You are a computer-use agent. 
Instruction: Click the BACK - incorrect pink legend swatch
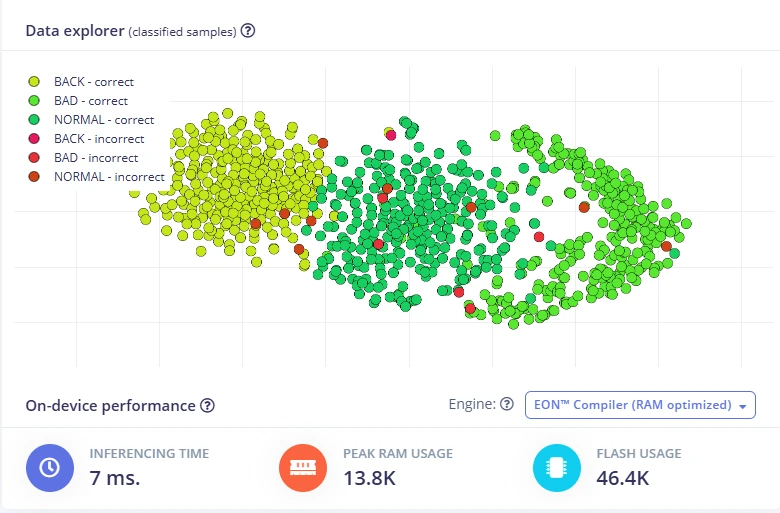click(x=34, y=138)
